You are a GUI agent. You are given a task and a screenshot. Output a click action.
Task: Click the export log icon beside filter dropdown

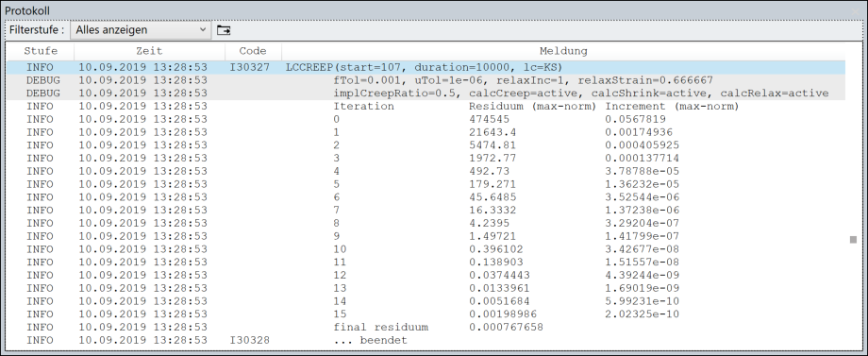[x=223, y=30]
